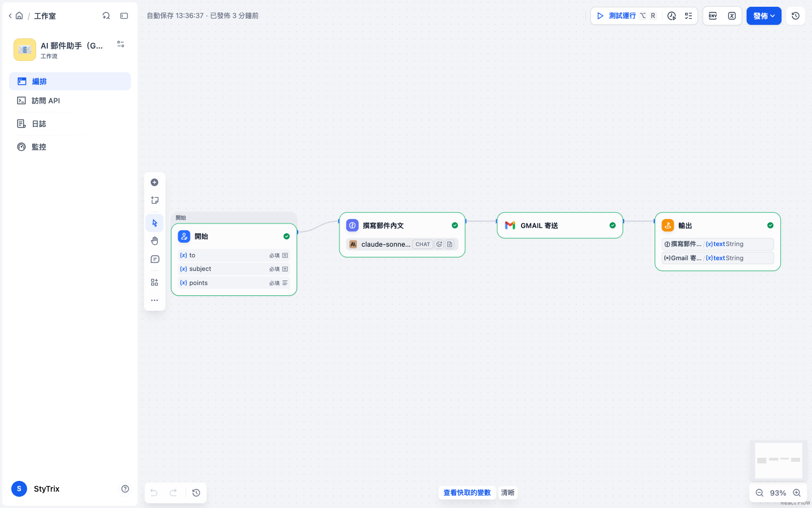Click the 查看快取的變數 link
This screenshot has width=812, height=508.
[467, 493]
